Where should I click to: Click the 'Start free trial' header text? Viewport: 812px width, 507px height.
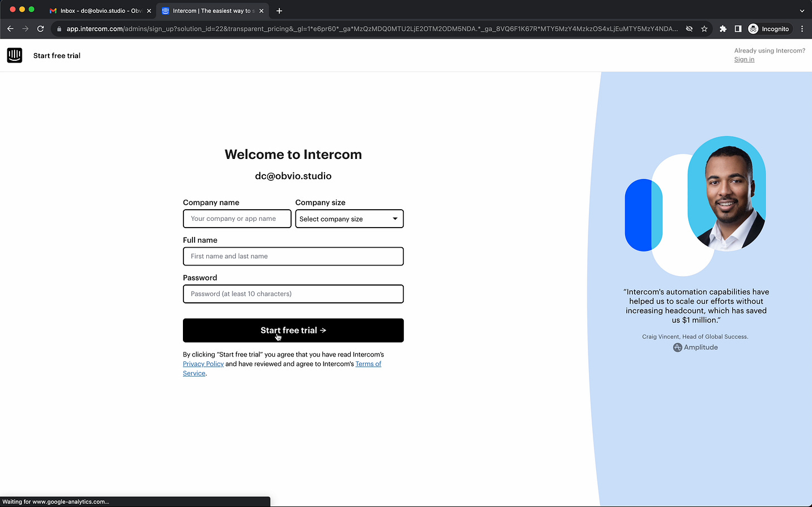[x=57, y=56]
